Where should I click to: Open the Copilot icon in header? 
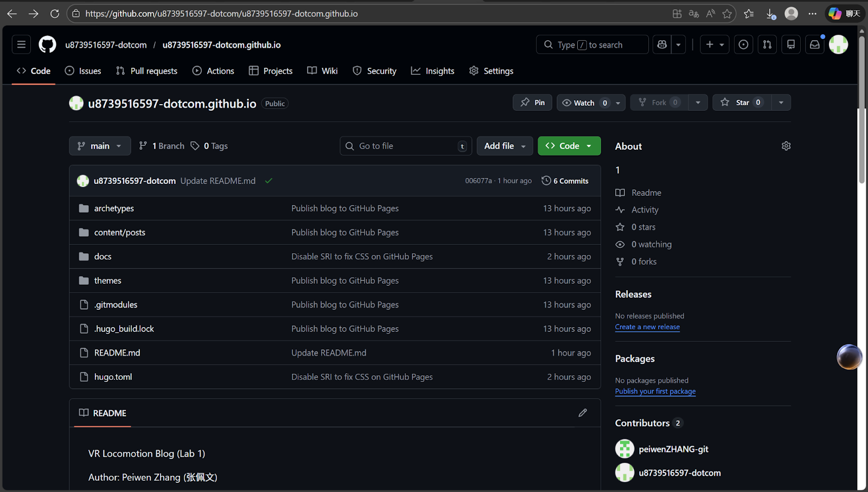(662, 44)
